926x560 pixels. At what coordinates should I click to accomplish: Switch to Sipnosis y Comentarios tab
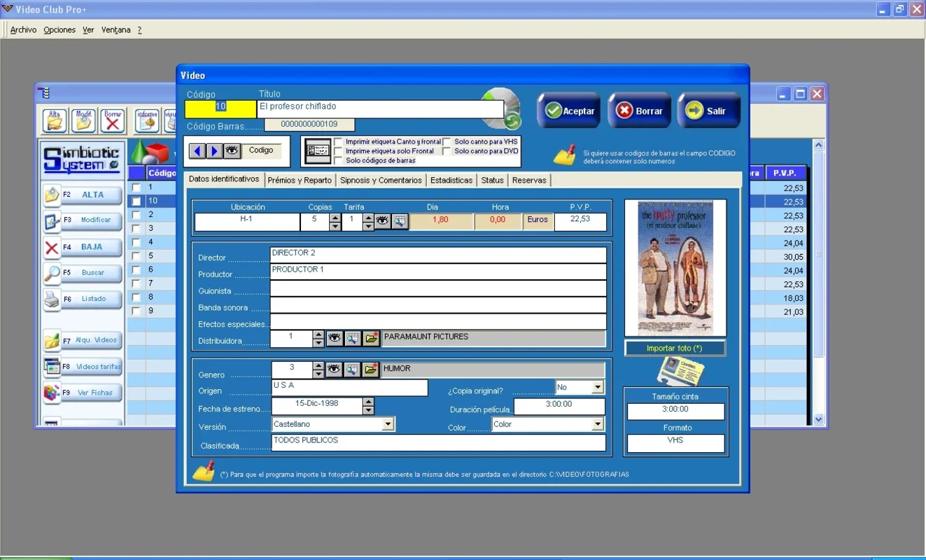(x=381, y=180)
